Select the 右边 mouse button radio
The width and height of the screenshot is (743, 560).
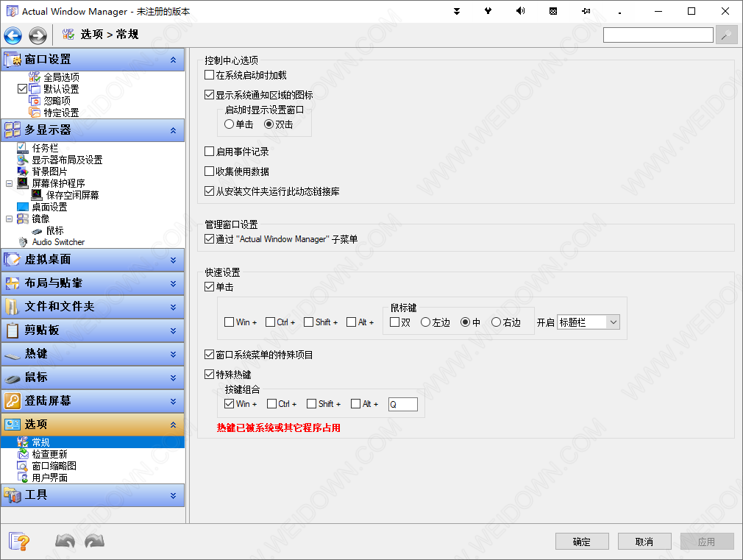pos(496,322)
